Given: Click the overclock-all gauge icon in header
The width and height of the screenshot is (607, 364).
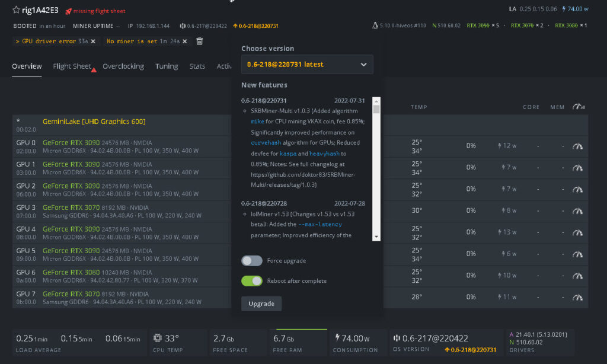Looking at the screenshot, I should [579, 107].
